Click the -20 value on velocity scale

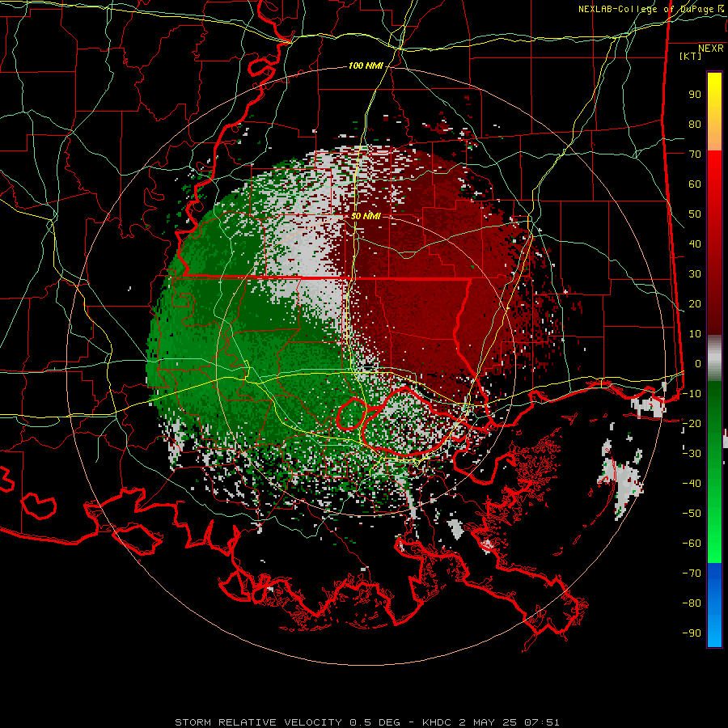click(x=692, y=424)
